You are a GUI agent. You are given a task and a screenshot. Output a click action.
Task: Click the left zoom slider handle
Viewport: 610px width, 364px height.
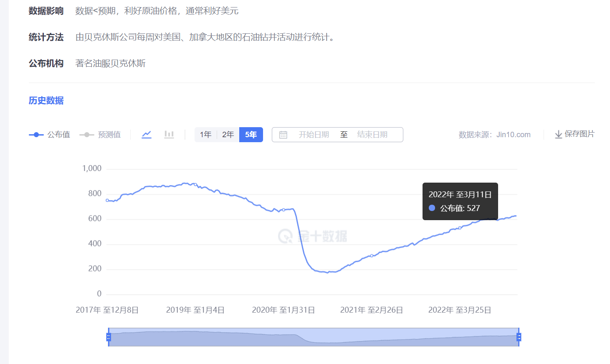pos(109,337)
